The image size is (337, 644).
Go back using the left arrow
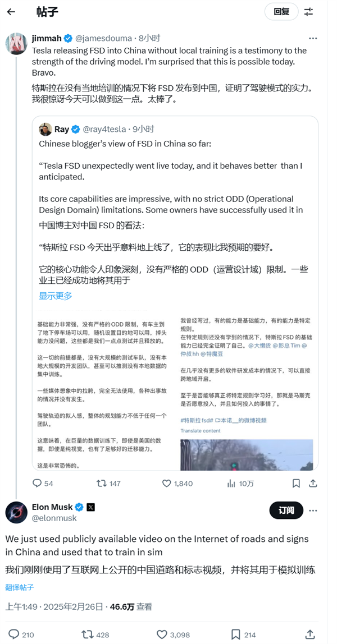[x=11, y=12]
